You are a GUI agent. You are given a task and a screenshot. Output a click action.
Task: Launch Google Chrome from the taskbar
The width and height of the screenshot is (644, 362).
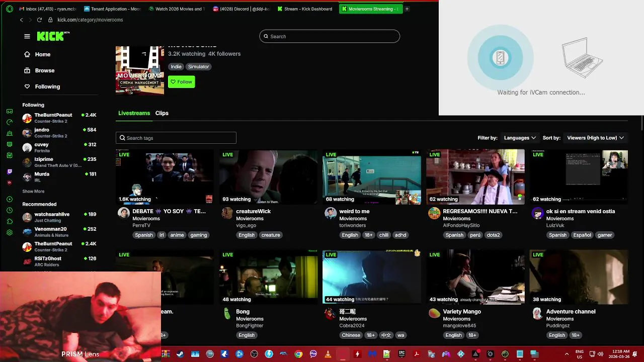coord(298,354)
